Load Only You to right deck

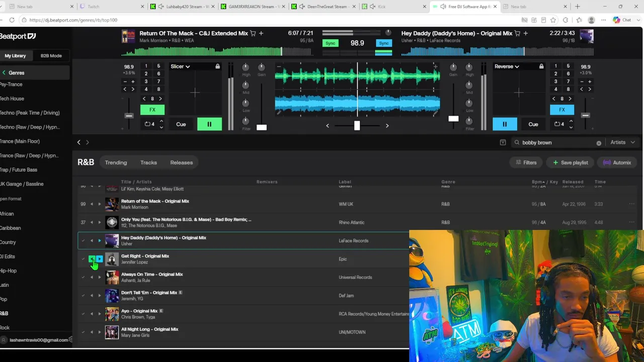click(99, 222)
